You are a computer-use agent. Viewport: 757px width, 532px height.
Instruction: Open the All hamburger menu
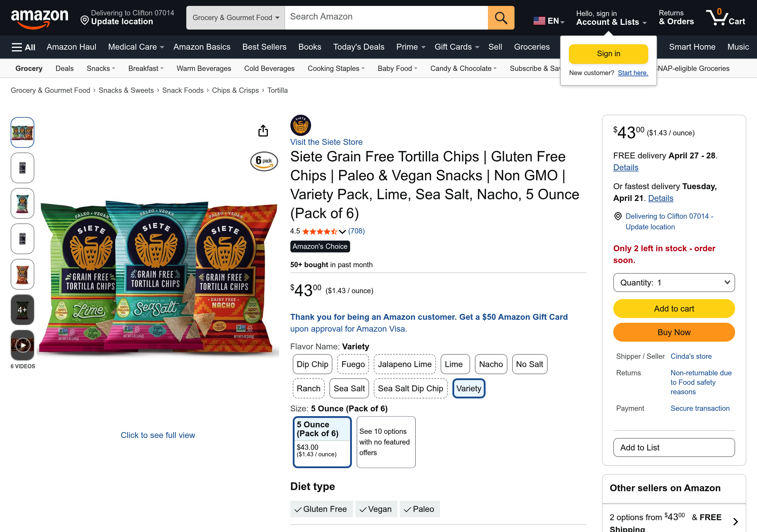coord(23,47)
